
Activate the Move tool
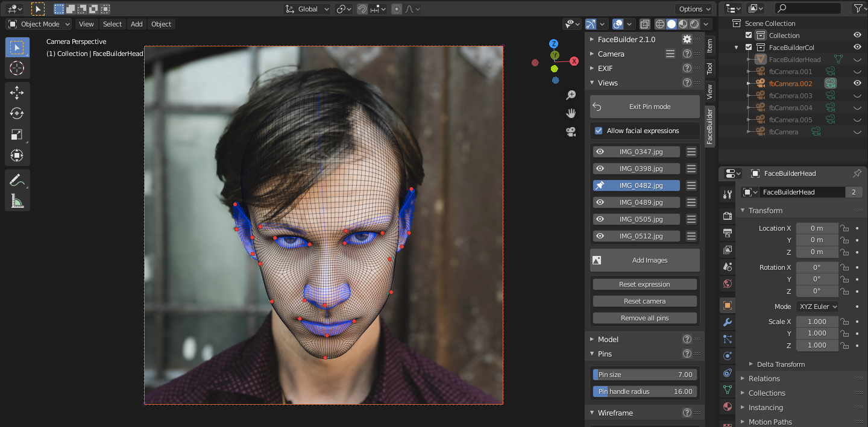pyautogui.click(x=17, y=92)
